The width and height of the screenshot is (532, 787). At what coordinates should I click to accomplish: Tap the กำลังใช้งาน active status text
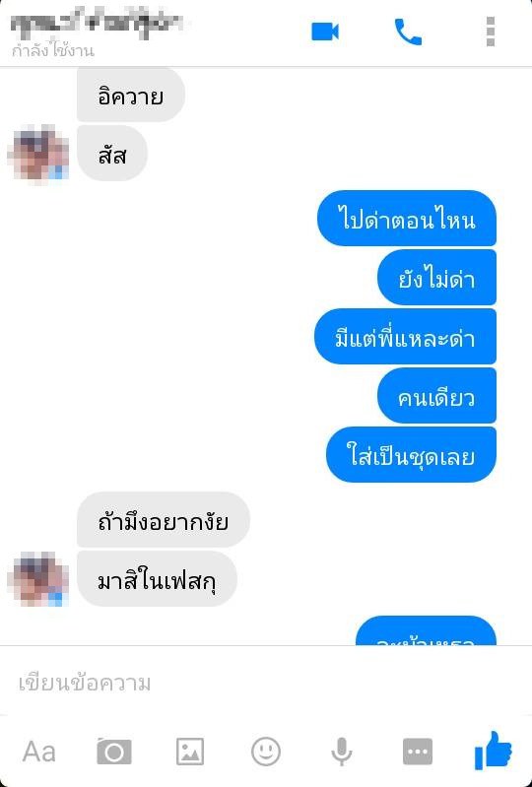[x=52, y=50]
